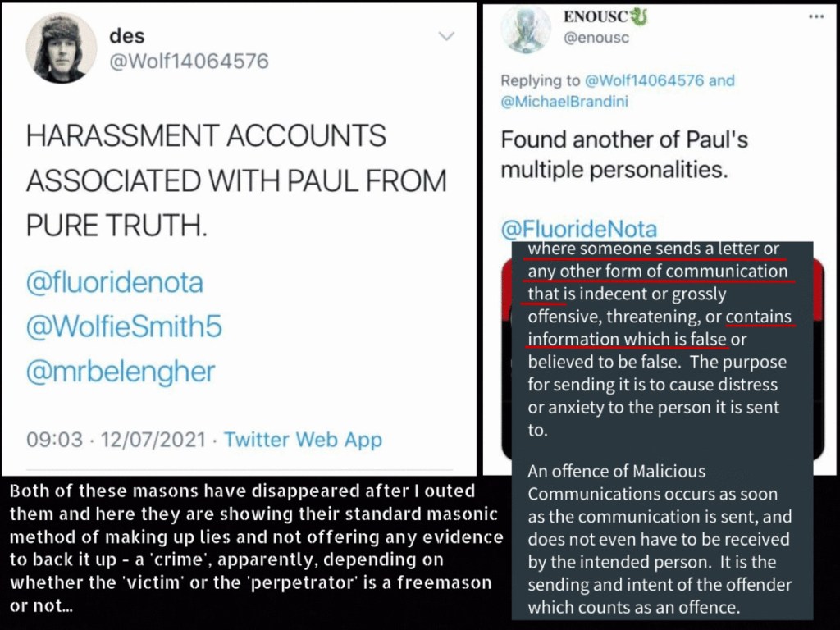
Task: Click @enousc handle text
Action: coord(596,38)
